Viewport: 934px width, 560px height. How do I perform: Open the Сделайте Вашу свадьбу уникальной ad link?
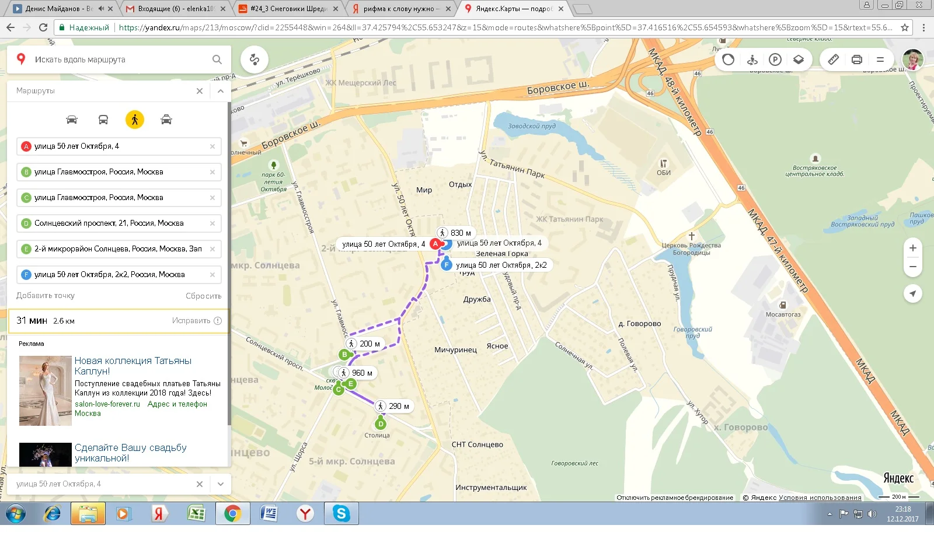tap(131, 453)
